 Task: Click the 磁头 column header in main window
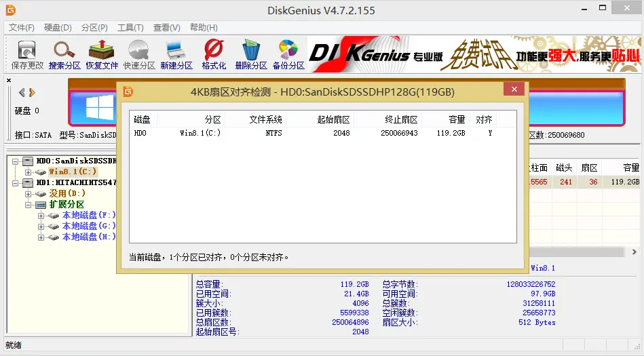click(564, 167)
